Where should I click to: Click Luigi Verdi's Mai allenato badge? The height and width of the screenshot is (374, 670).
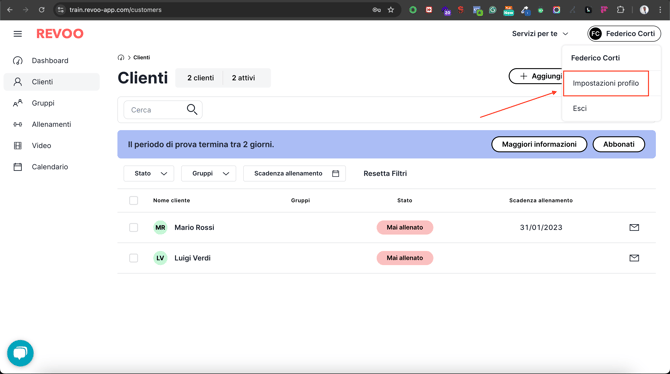(x=405, y=258)
